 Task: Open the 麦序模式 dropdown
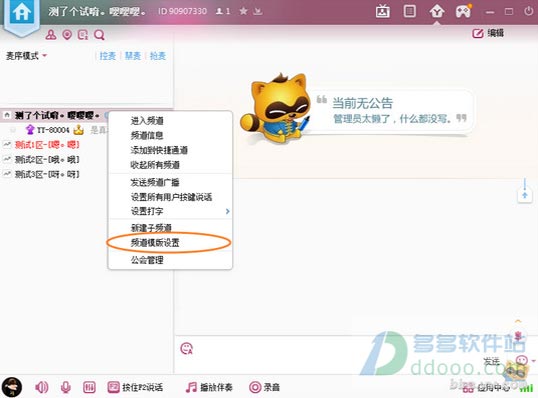pyautogui.click(x=26, y=56)
